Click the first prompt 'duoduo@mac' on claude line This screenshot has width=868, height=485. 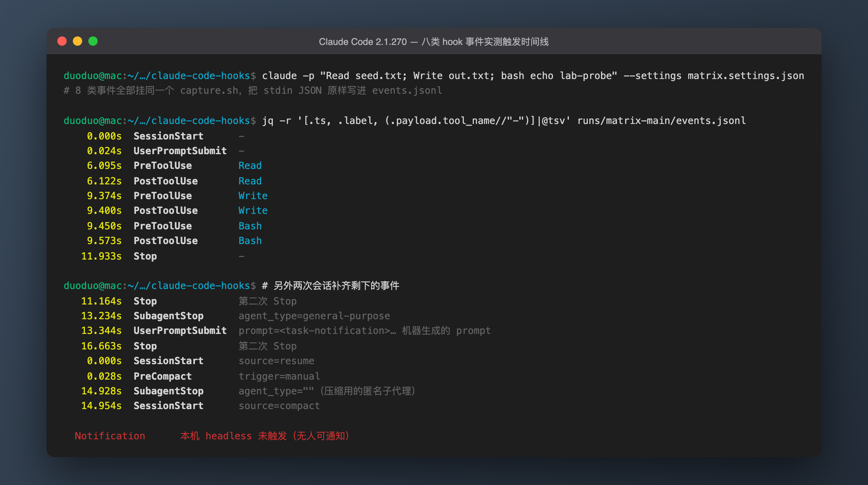93,76
